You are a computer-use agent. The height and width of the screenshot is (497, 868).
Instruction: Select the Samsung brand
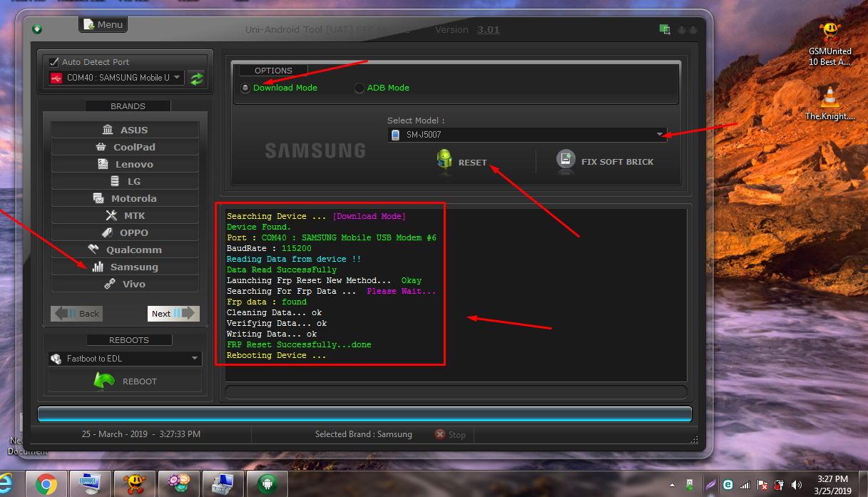126,267
